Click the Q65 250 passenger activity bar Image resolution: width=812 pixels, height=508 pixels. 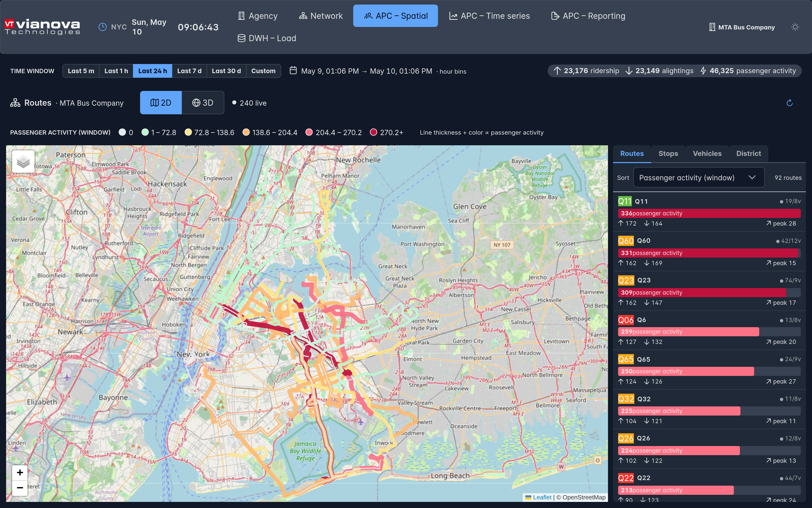[709, 371]
